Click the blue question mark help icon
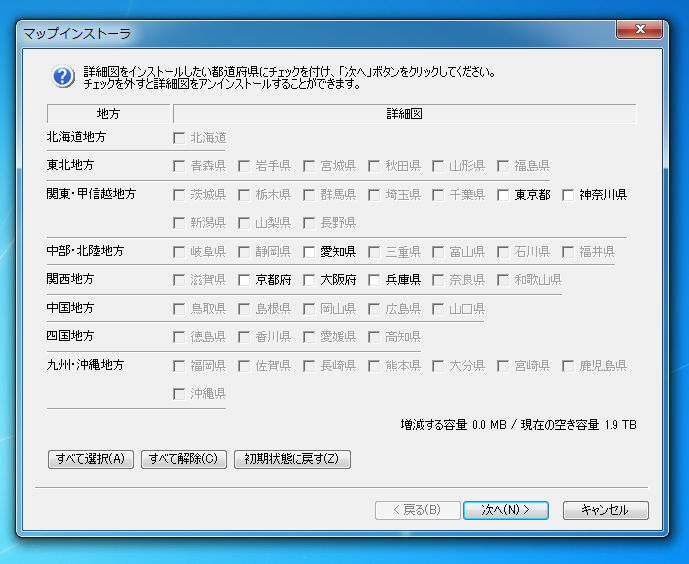Screen dimensions: 689x564 point(63,76)
